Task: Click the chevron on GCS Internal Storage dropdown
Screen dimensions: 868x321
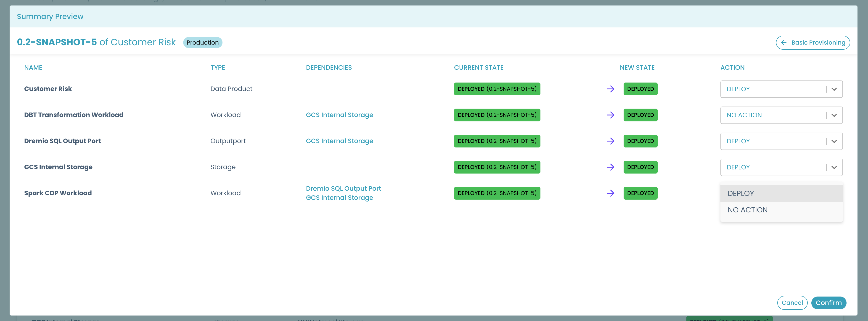Action: tap(835, 167)
